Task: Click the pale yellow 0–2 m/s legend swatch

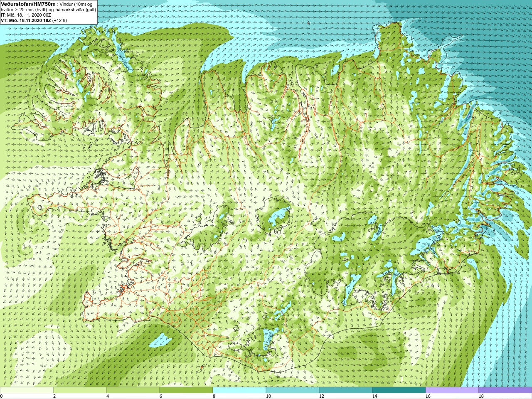Action: [x=27, y=390]
